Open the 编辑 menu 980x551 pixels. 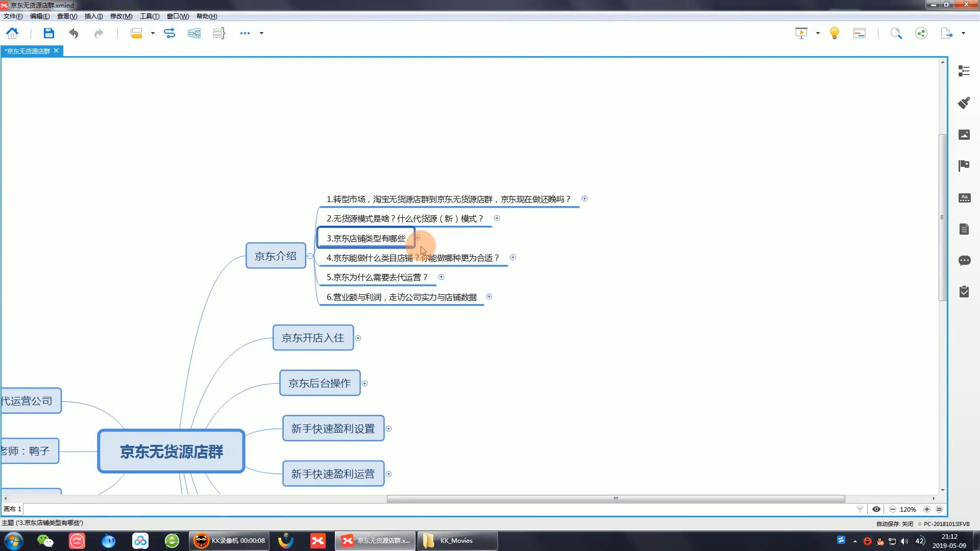[x=40, y=16]
